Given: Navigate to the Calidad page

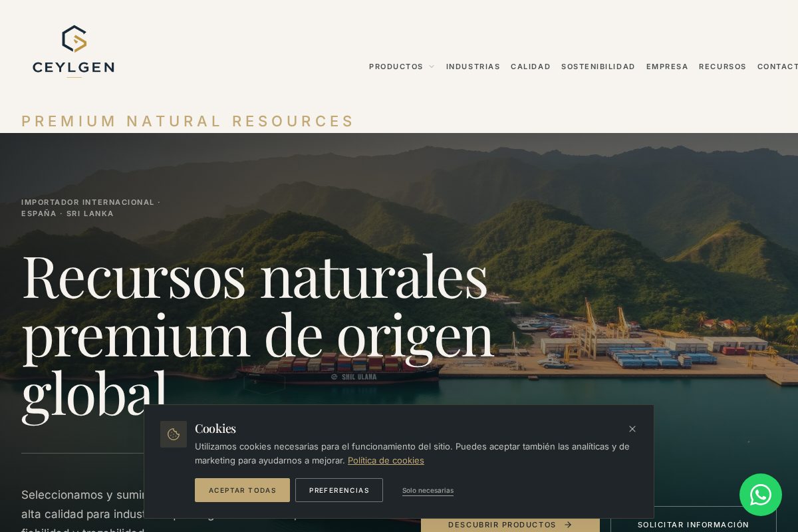Looking at the screenshot, I should click(531, 66).
